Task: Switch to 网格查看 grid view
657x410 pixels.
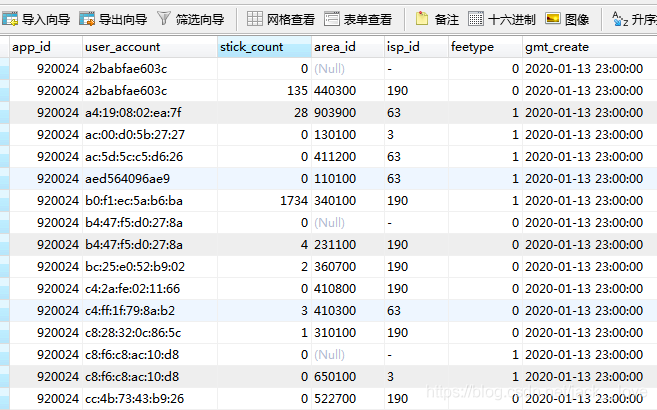Action: 280,18
